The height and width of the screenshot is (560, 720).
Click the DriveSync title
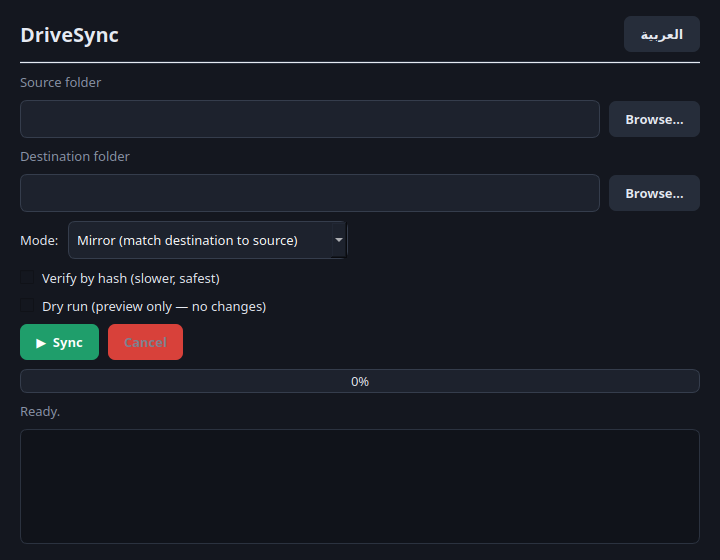tap(69, 35)
